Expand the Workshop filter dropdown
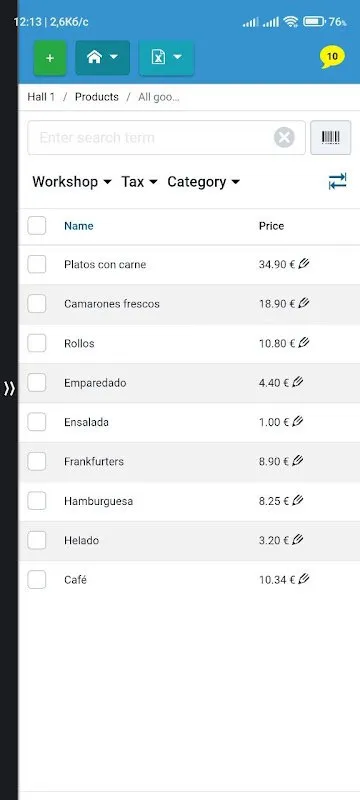 tap(71, 182)
